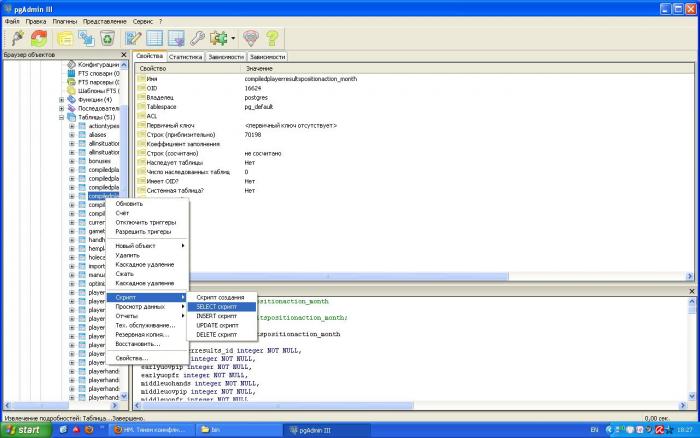The width and height of the screenshot is (700, 438).
Task: Open the Новый объект submenu
Action: coord(147,246)
